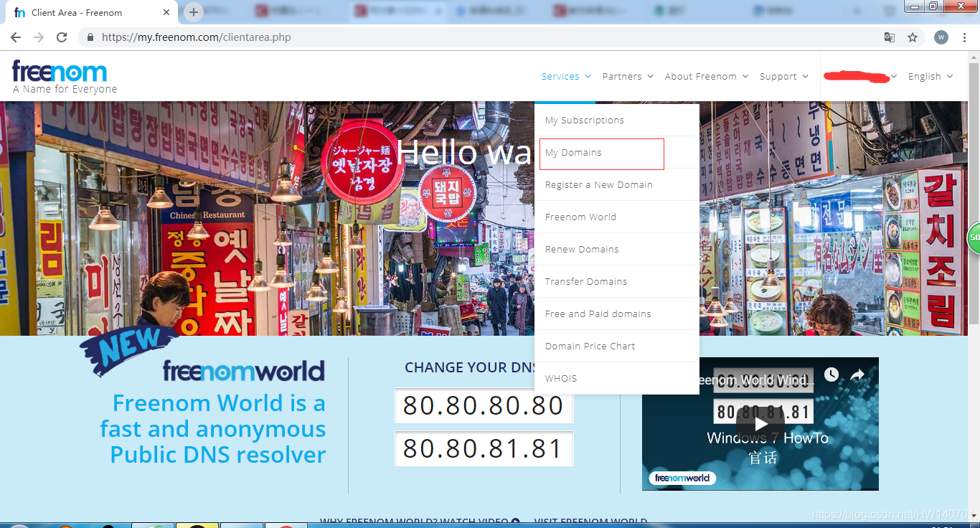
Task: Click the CHANGE YOUR DNS heading
Action: pos(471,367)
